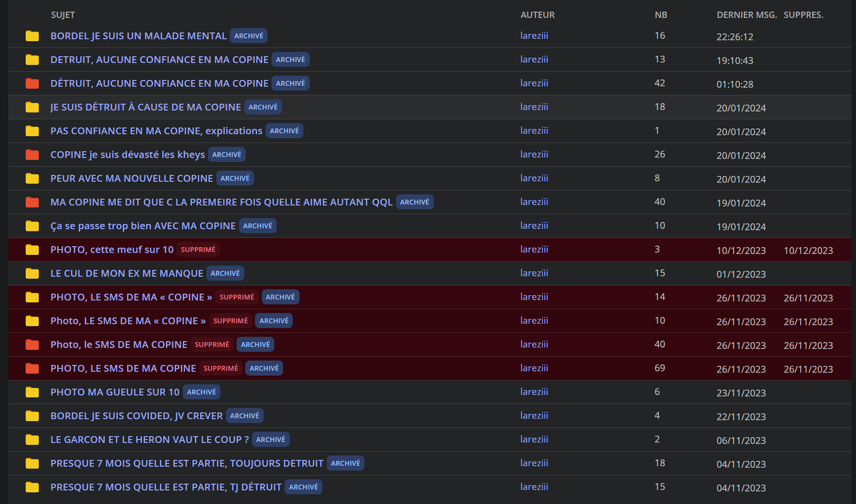Click the red folder icon beside COPINE je suis dévasté
856x504 pixels.
[x=32, y=155]
